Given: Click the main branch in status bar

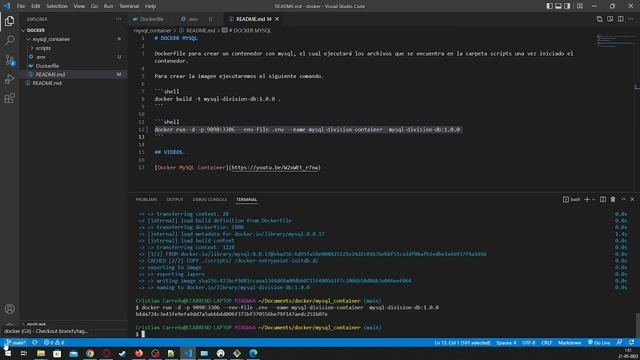Looking at the screenshot, I should coord(16,342).
